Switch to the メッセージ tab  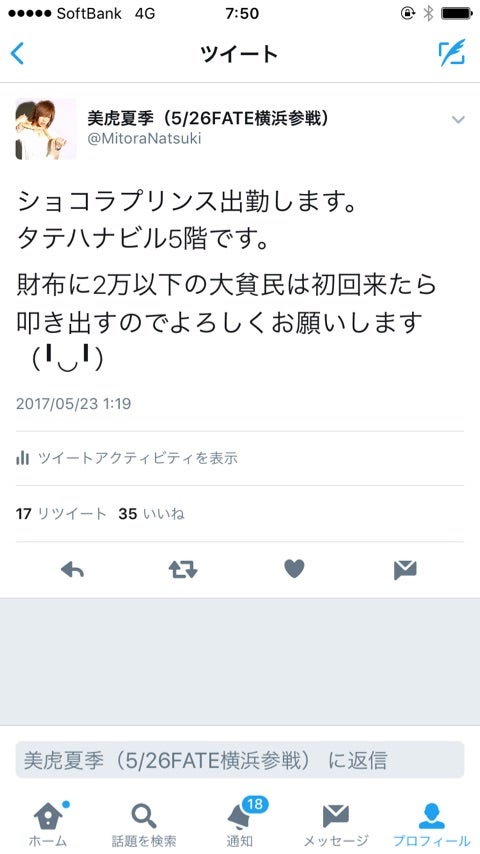[336, 823]
